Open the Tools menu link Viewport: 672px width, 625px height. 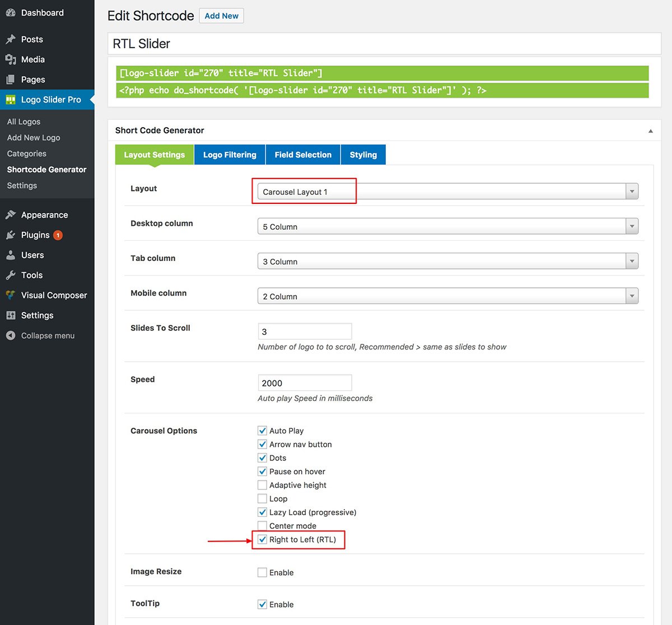pos(32,276)
